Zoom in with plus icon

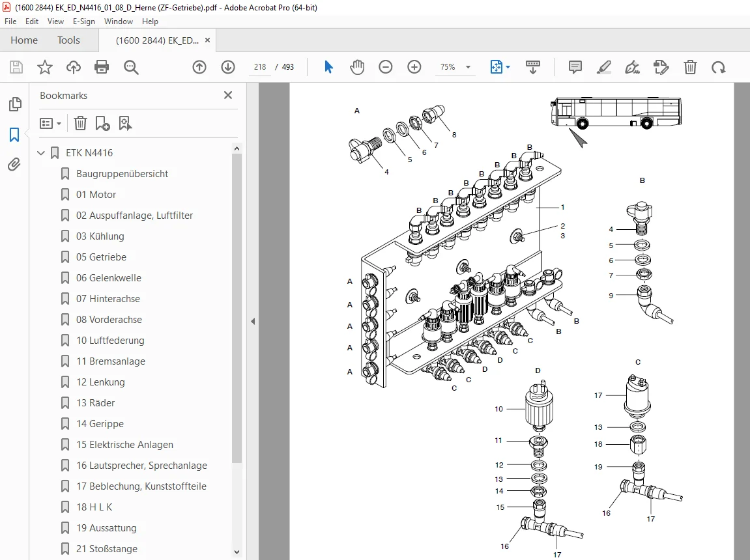(x=414, y=67)
